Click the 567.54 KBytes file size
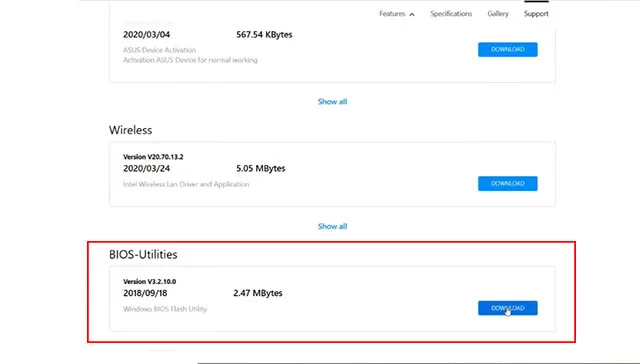Screen dimensions: 640x364 coord(264,35)
